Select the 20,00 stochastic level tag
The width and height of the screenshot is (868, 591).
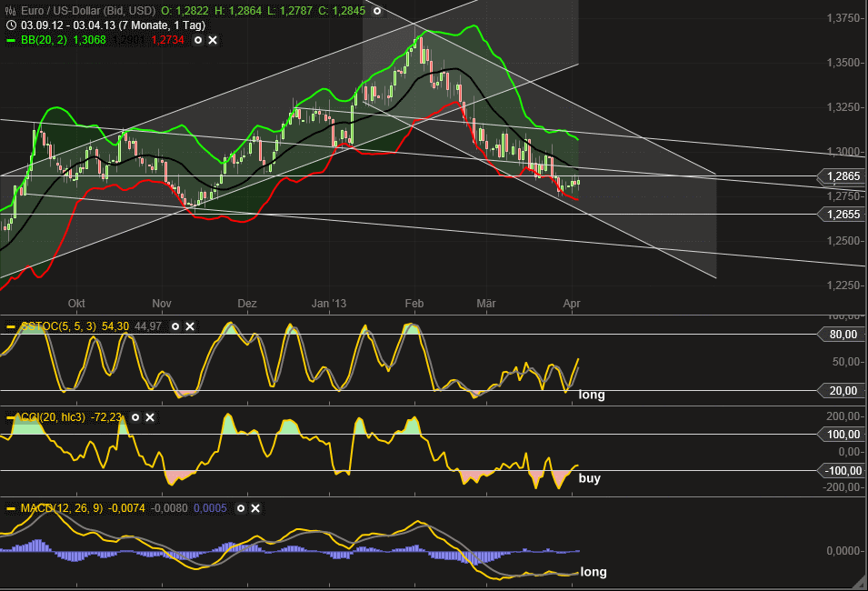pos(843,390)
